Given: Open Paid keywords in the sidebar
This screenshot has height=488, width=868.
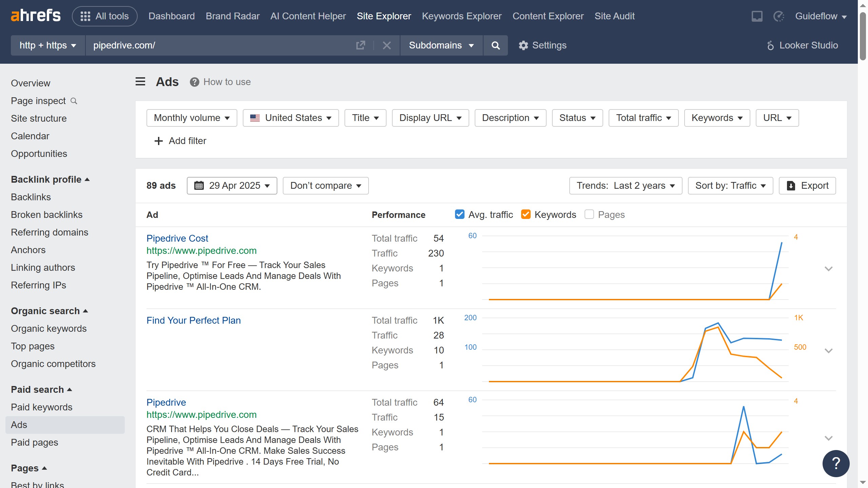Looking at the screenshot, I should coord(41,407).
